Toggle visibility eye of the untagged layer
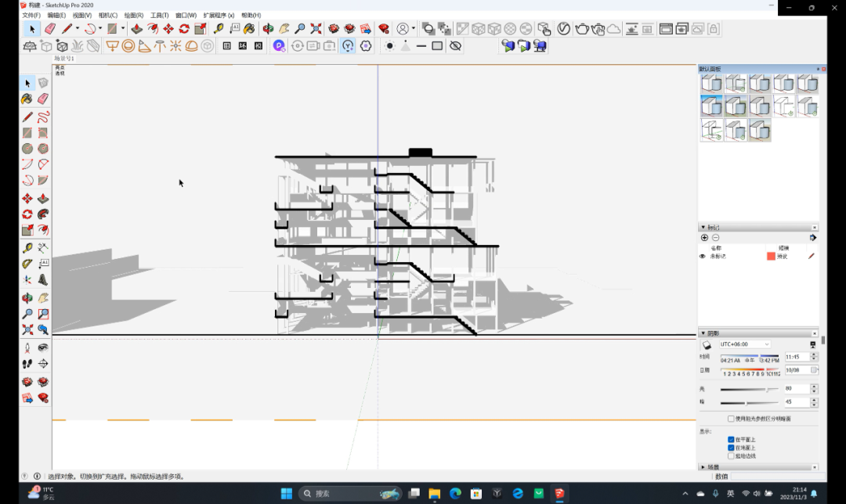The width and height of the screenshot is (846, 504). tap(703, 257)
